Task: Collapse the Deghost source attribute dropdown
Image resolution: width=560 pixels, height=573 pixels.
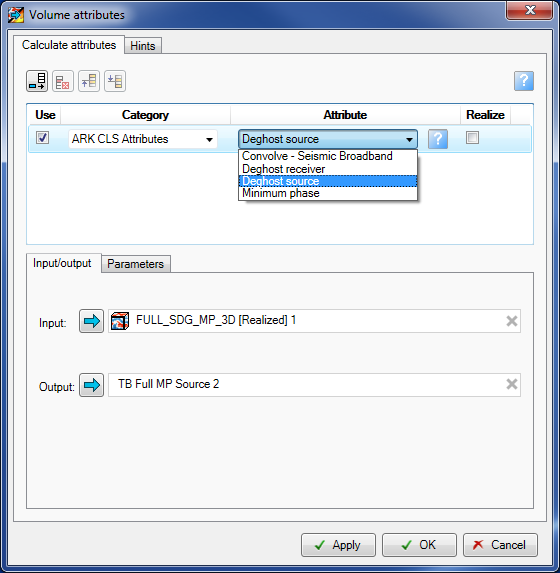Action: [x=328, y=139]
